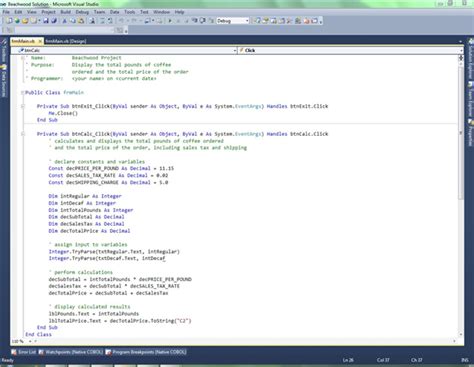Click the Comment out selected lines icon
This screenshot has height=367, width=474.
pyautogui.click(x=102, y=21)
